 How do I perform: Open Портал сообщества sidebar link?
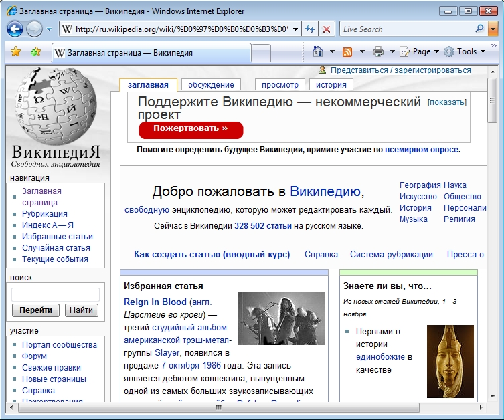point(60,345)
